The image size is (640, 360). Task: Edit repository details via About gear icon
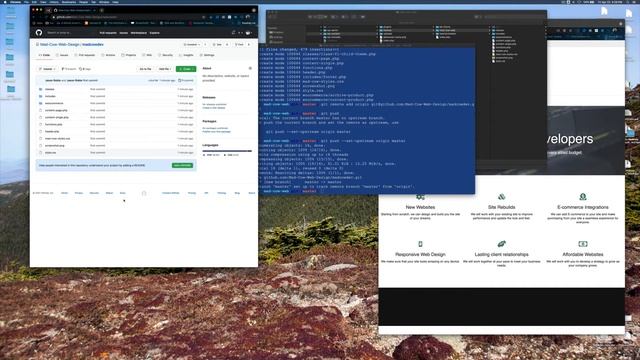250,68
